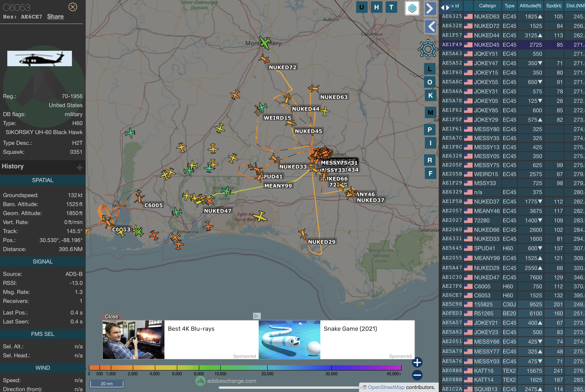Click the C6053 helicopter label on map

point(121,229)
